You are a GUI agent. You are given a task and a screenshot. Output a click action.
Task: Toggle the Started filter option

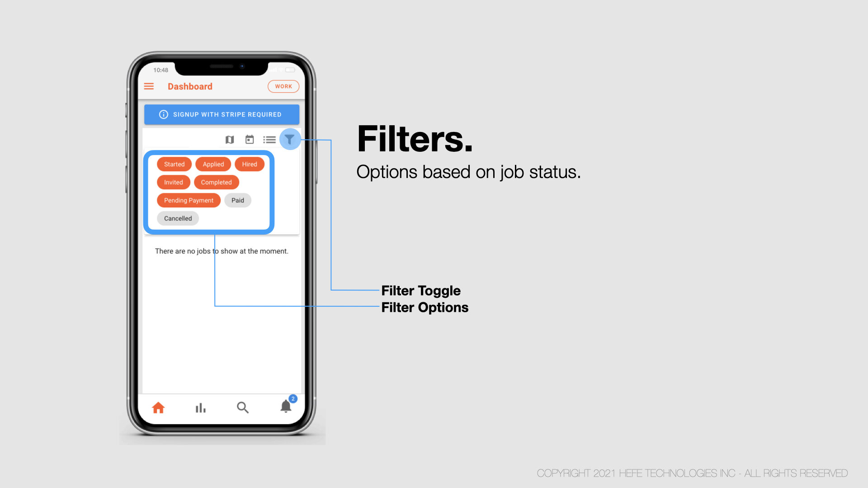(174, 164)
